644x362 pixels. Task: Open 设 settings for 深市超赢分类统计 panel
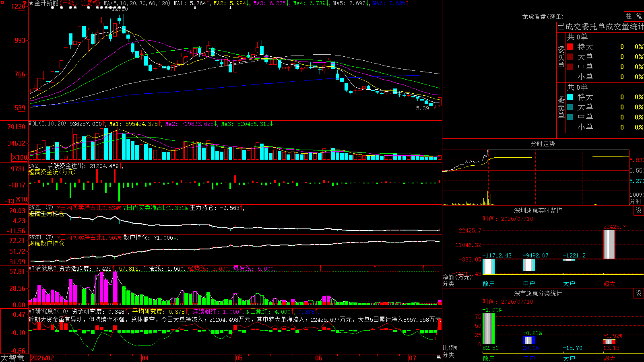tap(639, 293)
